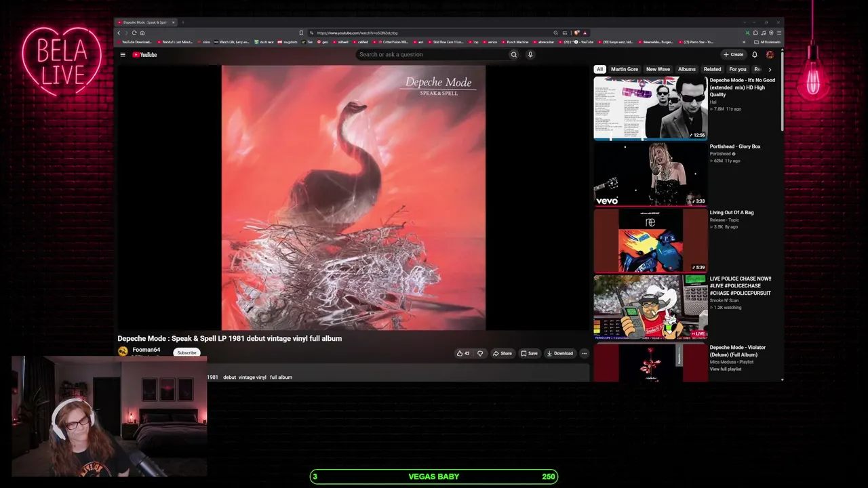Subscribe to the Fooman64 channel
This screenshot has width=868, height=488.
186,352
